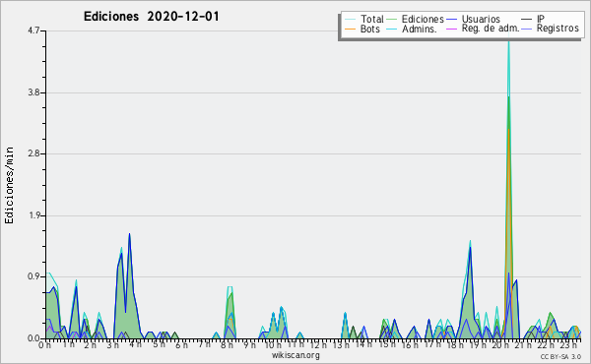
Task: Click the Total legend color line
Action: [350, 20]
